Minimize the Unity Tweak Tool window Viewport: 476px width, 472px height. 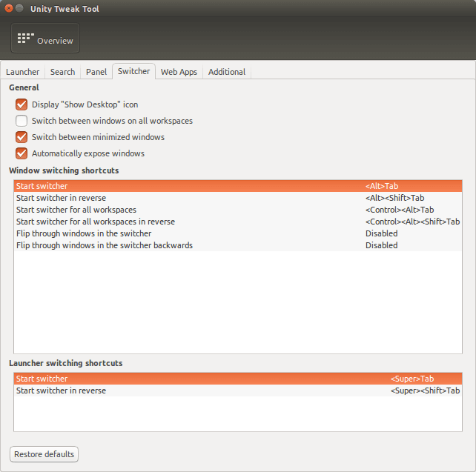[19, 8]
